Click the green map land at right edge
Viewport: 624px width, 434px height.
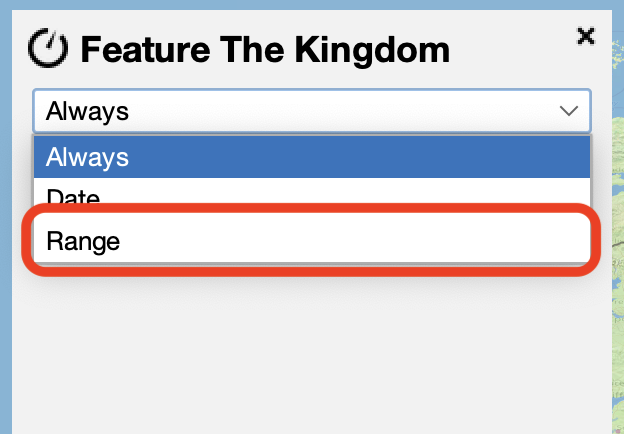point(617,300)
